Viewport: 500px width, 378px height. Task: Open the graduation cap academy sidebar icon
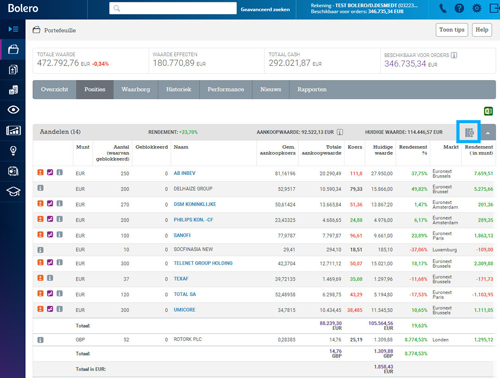click(13, 191)
